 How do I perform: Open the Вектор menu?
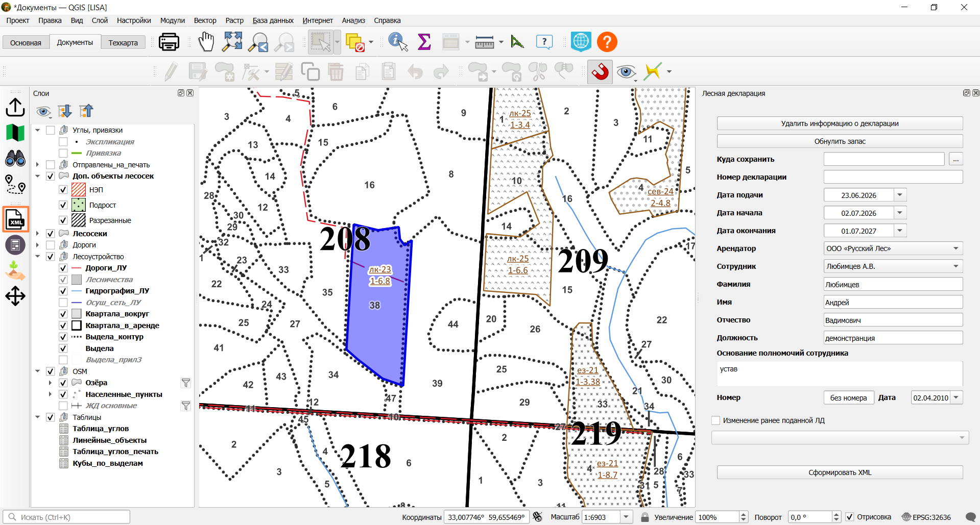pyautogui.click(x=205, y=20)
